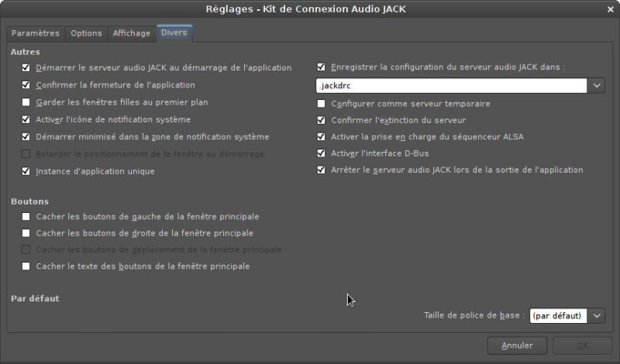Switch to the Affichage tab
The width and height of the screenshot is (620, 364).
131,33
